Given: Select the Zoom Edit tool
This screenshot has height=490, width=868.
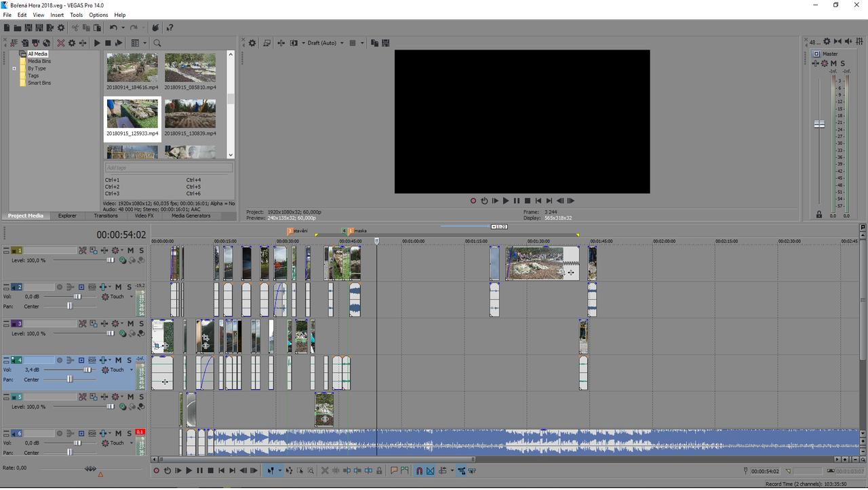Looking at the screenshot, I should point(311,470).
